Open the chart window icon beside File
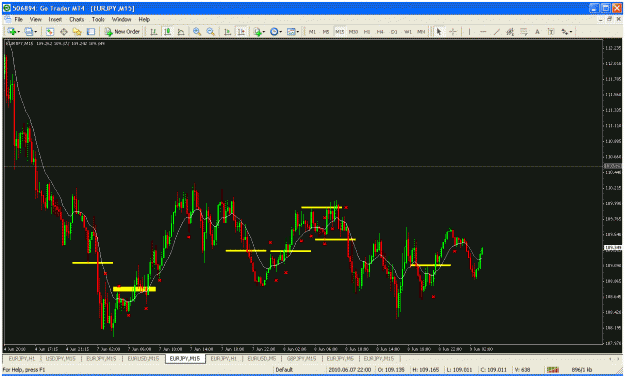The height and width of the screenshot is (376, 625). [7, 19]
